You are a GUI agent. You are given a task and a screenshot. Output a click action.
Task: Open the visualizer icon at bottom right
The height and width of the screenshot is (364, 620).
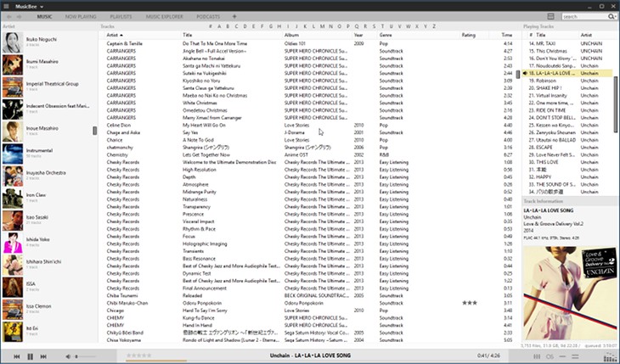click(611, 357)
